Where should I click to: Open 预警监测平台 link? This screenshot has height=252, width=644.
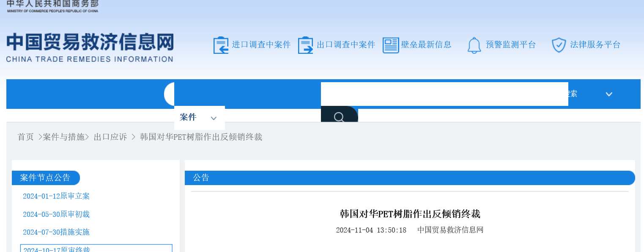(511, 44)
